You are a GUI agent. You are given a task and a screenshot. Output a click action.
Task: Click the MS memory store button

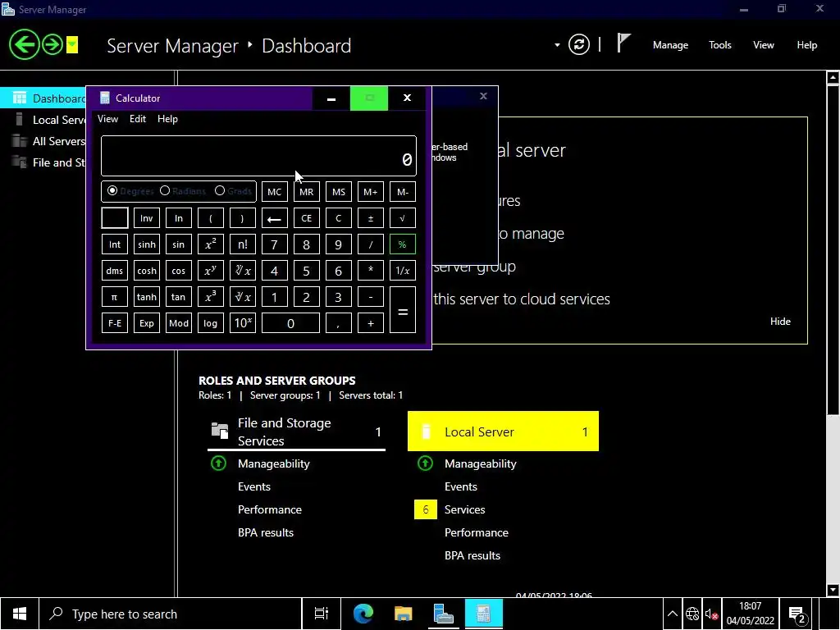click(339, 192)
